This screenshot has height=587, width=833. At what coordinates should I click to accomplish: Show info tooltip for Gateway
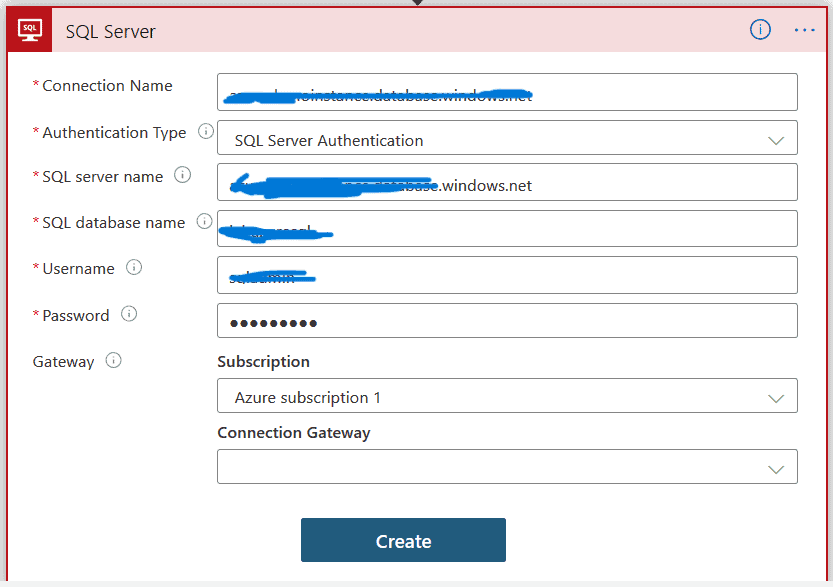[x=113, y=360]
